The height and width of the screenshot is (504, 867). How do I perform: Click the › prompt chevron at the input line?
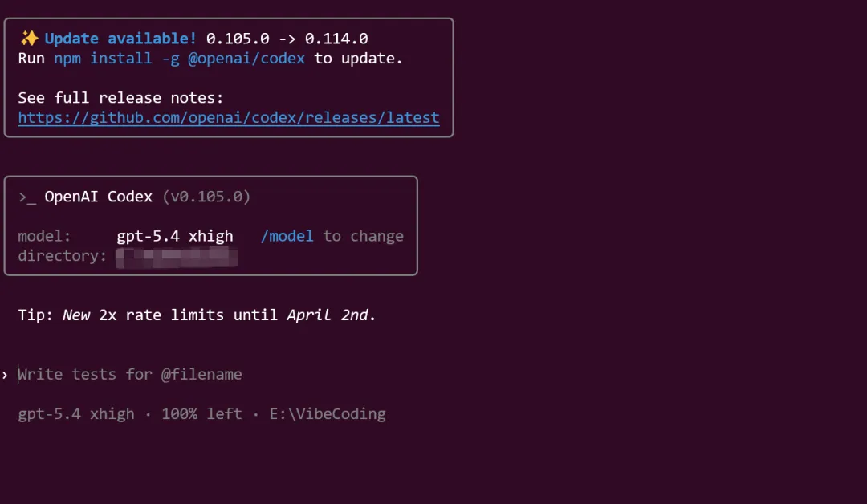(x=6, y=375)
